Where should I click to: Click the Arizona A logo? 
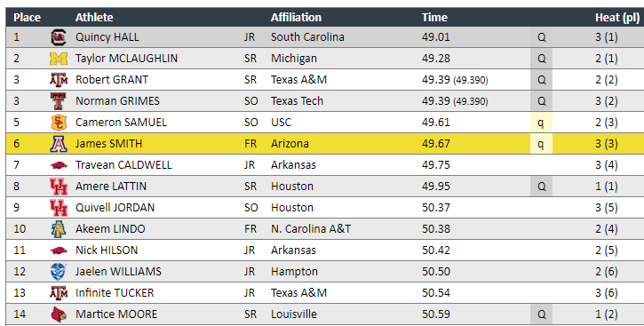(x=59, y=144)
